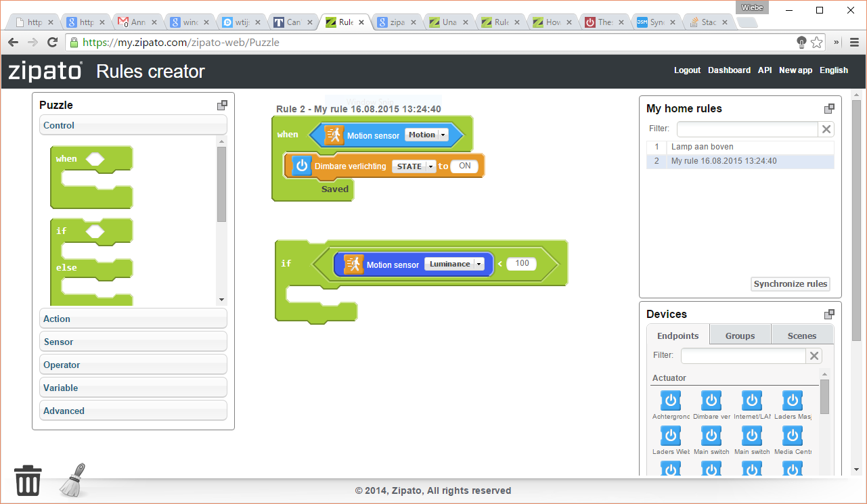Click the Internet/LAN actuator icon

click(751, 400)
